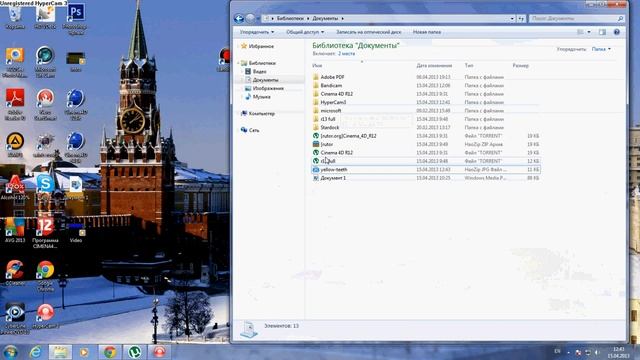Open the Программа CINEMA4 desktop shortcut
This screenshot has height=360, width=640.
tap(45, 233)
